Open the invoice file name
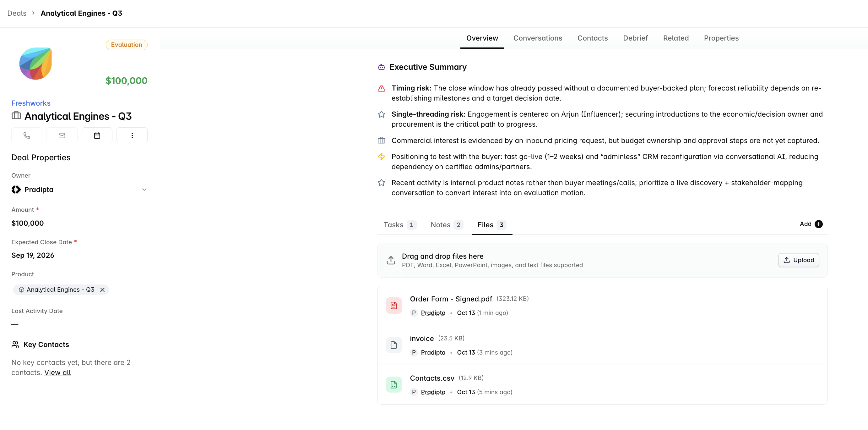This screenshot has width=868, height=430. point(421,338)
